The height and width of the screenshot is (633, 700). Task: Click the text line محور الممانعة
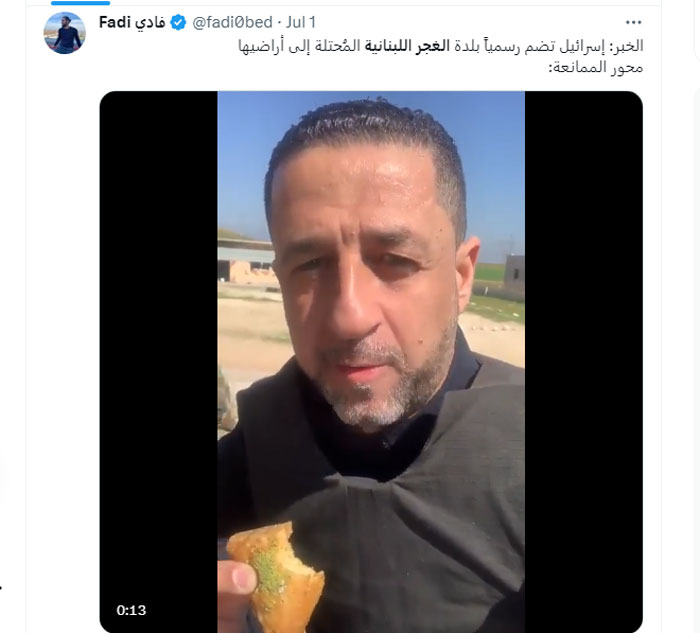(596, 68)
